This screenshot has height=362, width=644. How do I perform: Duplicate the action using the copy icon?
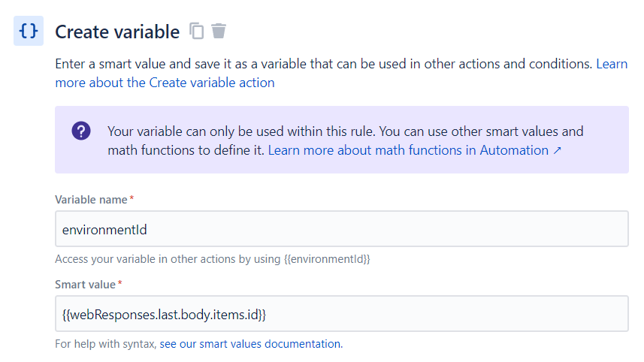[x=197, y=31]
